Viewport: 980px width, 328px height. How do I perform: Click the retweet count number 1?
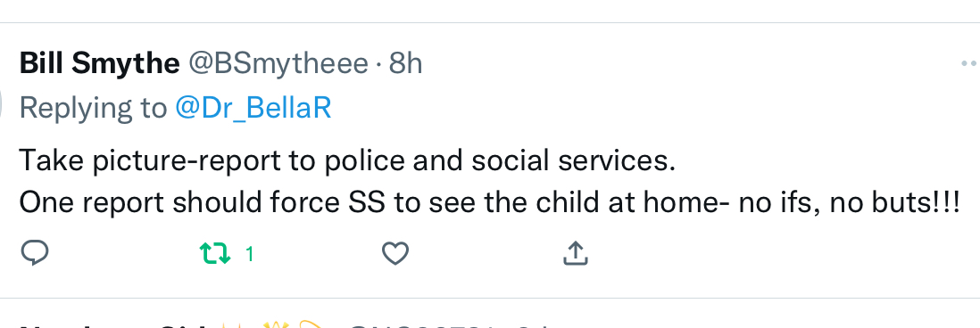(249, 254)
